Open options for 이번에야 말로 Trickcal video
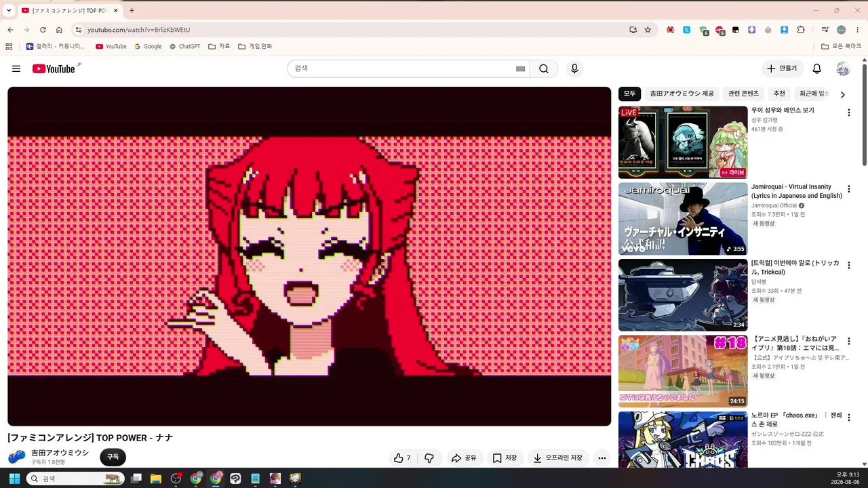The height and width of the screenshot is (488, 868). pos(848,265)
